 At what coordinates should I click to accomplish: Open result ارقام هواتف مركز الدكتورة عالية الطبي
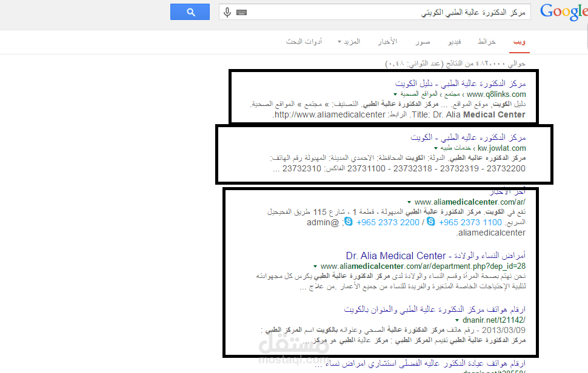coord(435,309)
